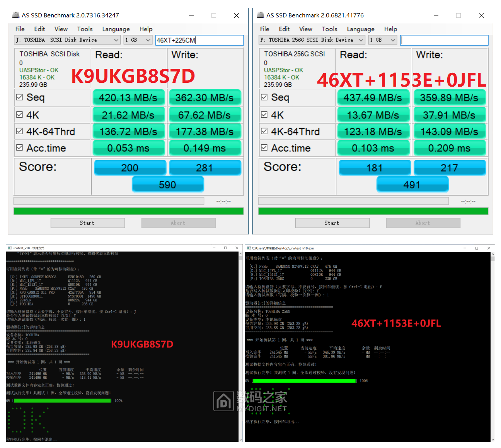Viewport: 501px width, 448px height.
Task: Open View menu in right benchmark window
Action: 306,29
